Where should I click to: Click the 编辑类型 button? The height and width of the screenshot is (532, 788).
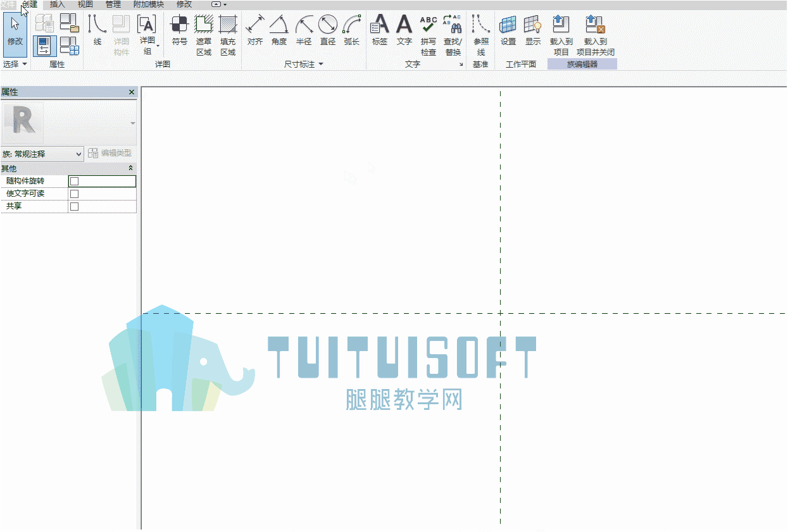point(110,154)
